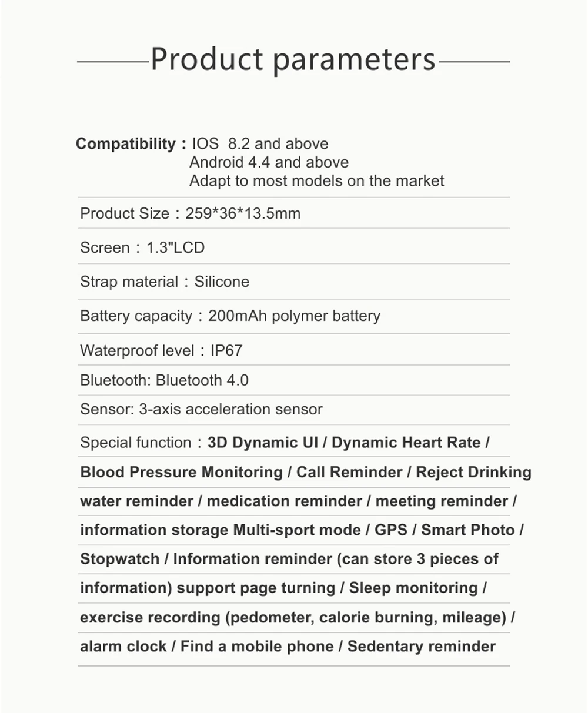Click the IOS 8.2 and above text
Image resolution: width=588 pixels, height=713 pixels.
pyautogui.click(x=260, y=144)
